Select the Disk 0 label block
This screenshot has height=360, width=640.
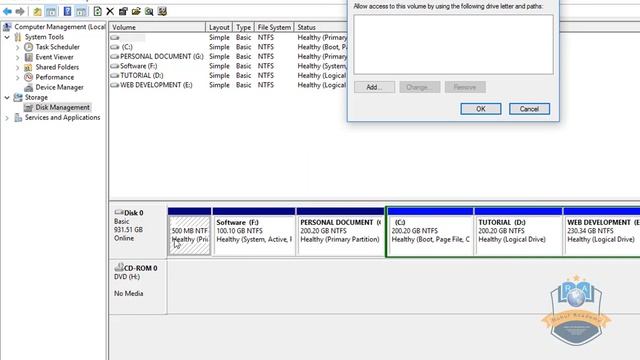pyautogui.click(x=138, y=231)
